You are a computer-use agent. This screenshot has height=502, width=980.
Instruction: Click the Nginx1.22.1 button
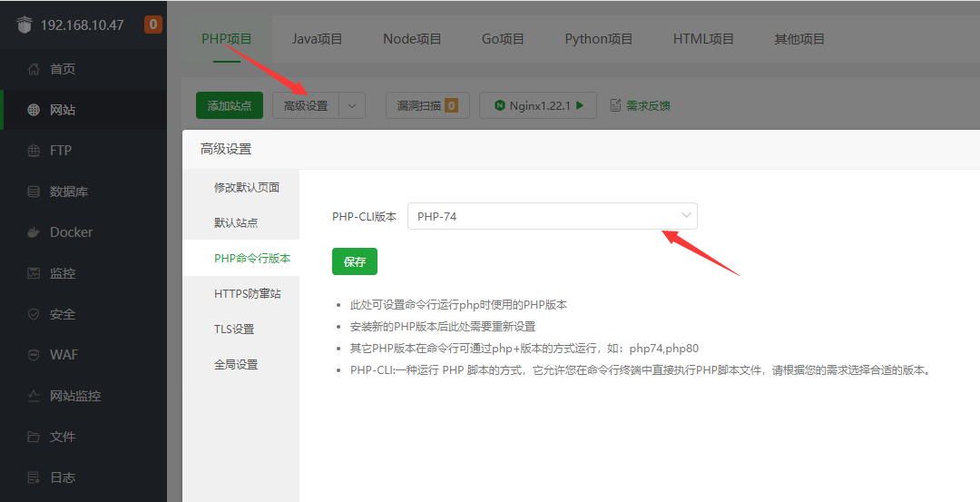point(538,105)
